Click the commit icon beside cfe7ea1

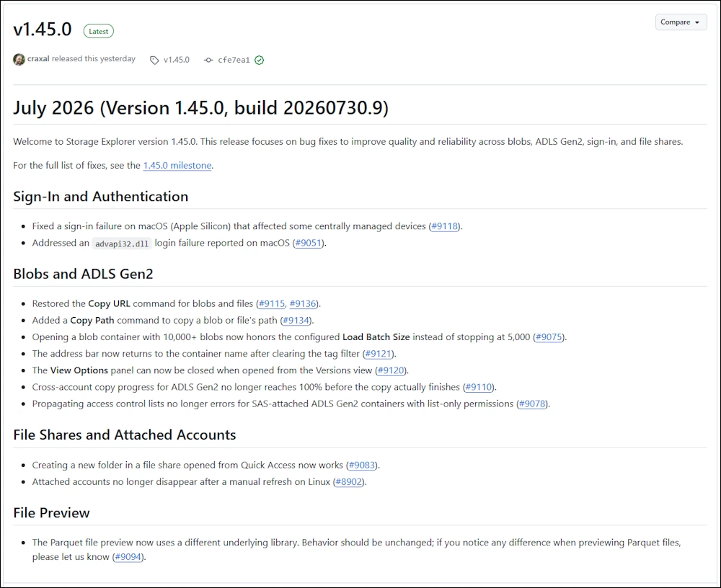(208, 61)
